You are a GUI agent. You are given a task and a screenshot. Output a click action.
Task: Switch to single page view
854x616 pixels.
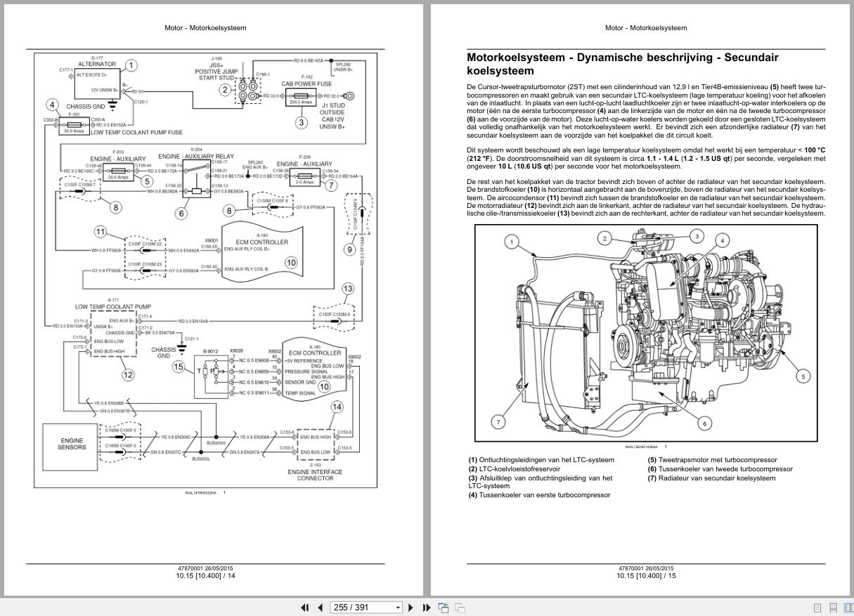pos(817,608)
